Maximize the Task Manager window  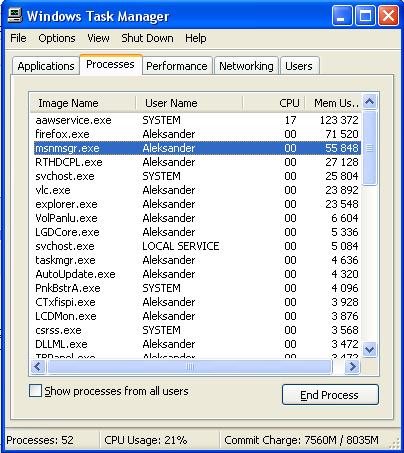pos(365,16)
